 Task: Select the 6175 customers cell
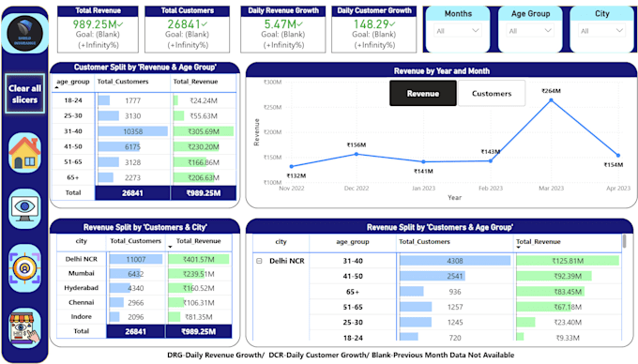coord(132,147)
